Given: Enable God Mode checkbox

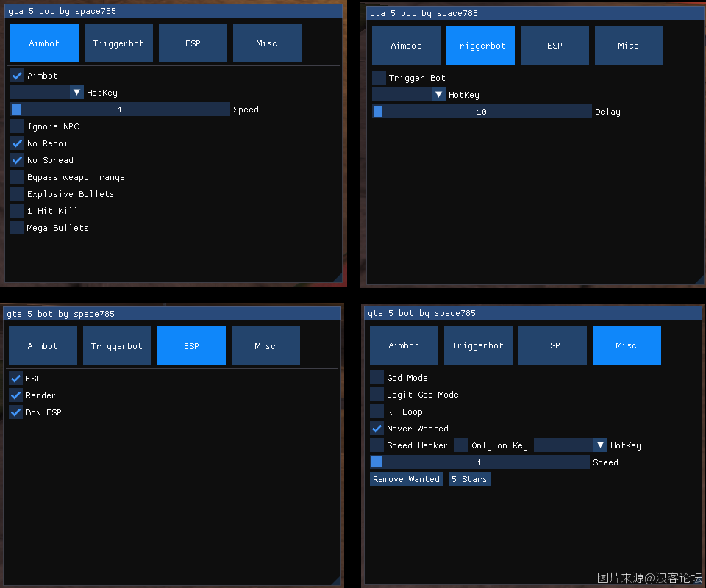Looking at the screenshot, I should point(377,377).
